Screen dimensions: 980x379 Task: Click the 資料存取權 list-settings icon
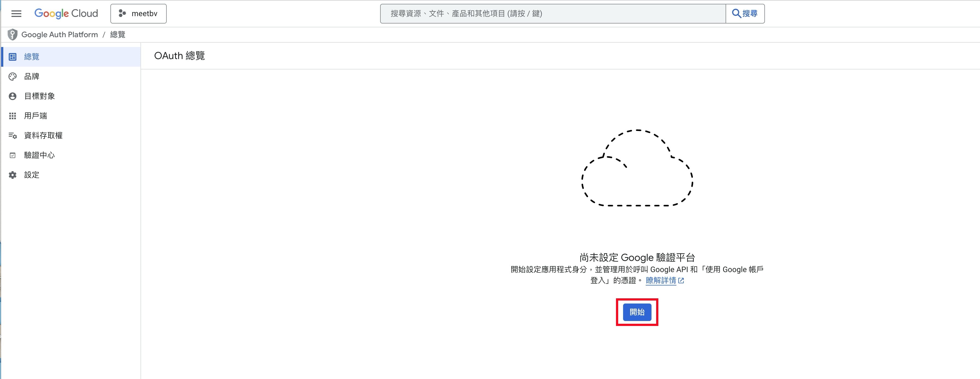[13, 136]
